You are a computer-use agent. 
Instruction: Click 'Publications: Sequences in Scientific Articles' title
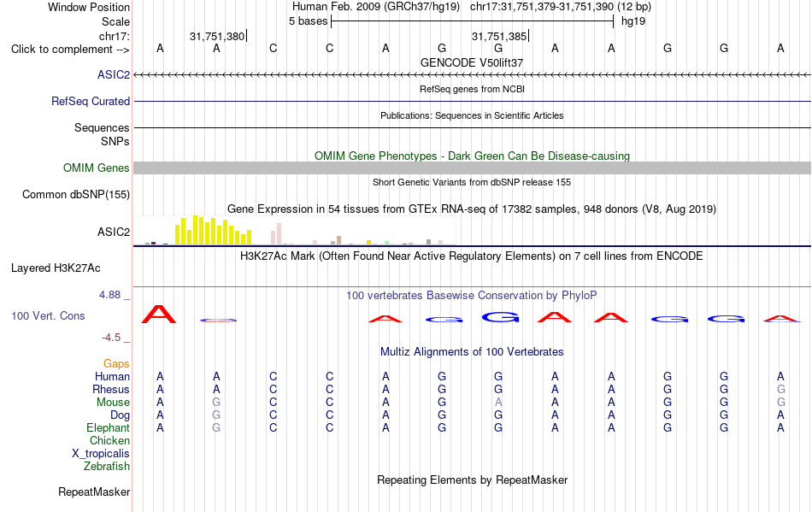point(472,115)
